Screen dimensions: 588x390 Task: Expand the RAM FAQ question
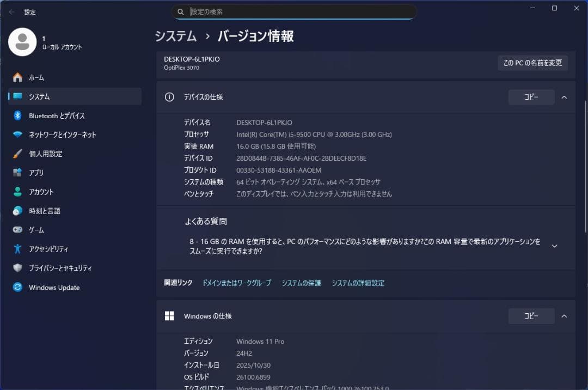pos(554,246)
